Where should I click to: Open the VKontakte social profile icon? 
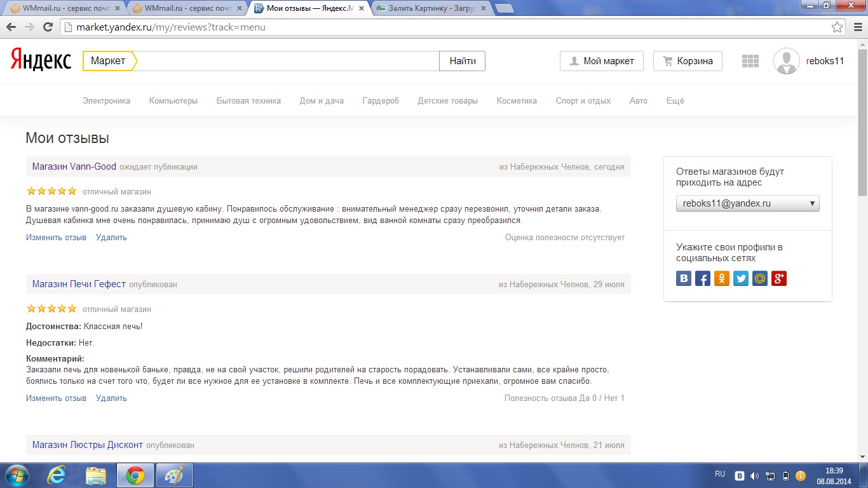point(684,278)
